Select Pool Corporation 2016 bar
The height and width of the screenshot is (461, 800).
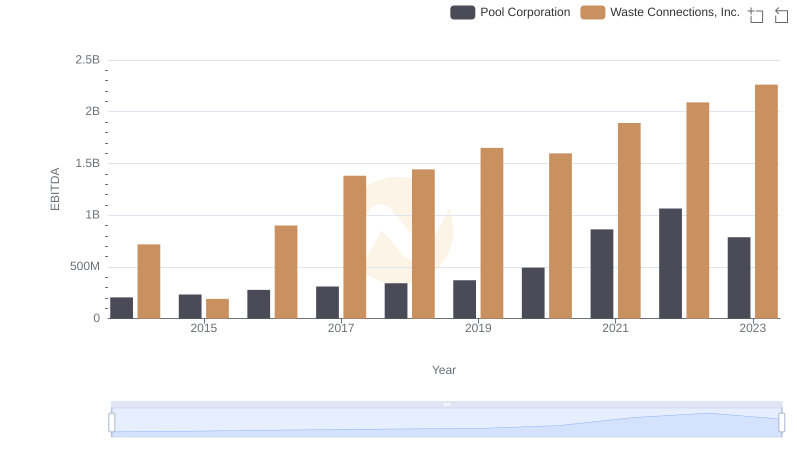click(x=259, y=304)
